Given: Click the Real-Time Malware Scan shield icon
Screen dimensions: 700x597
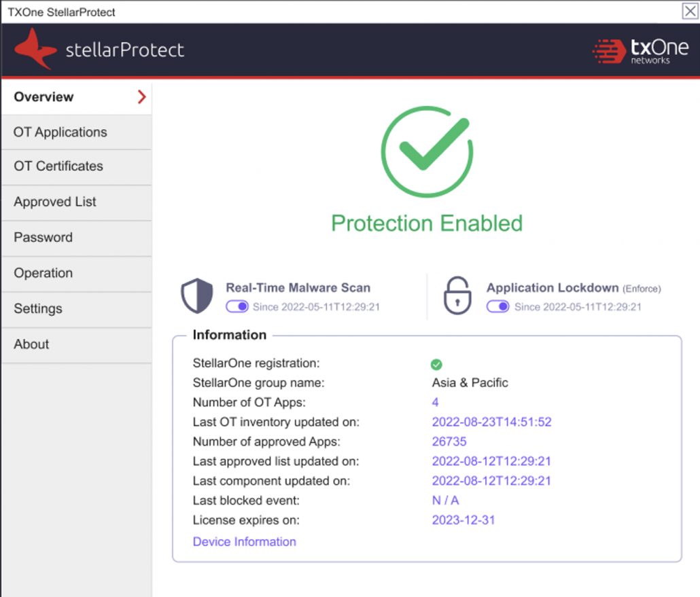Looking at the screenshot, I should (197, 296).
